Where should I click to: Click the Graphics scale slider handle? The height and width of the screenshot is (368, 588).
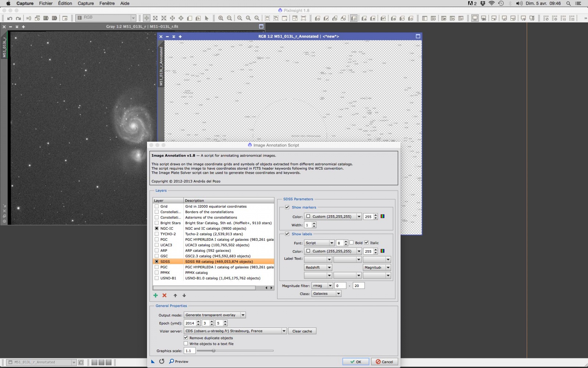tap(214, 351)
